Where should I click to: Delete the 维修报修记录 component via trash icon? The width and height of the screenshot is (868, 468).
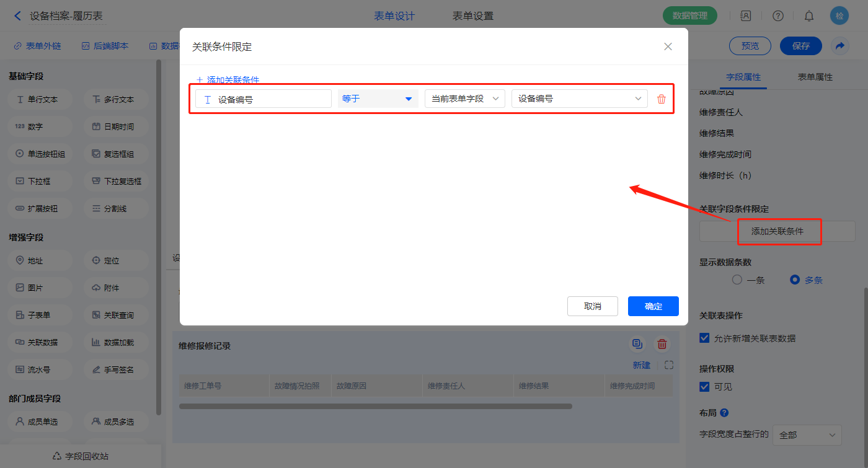[x=662, y=345]
